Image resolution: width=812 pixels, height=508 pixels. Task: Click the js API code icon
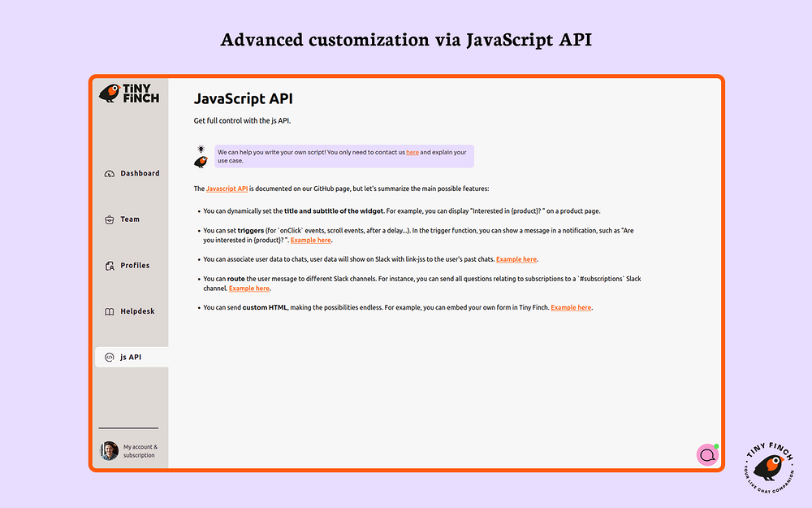(110, 357)
